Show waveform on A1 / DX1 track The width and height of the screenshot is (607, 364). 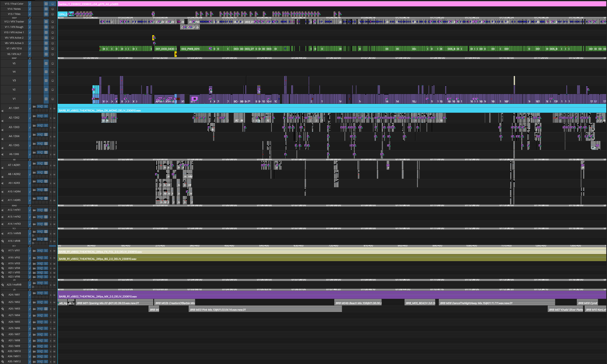click(34, 106)
